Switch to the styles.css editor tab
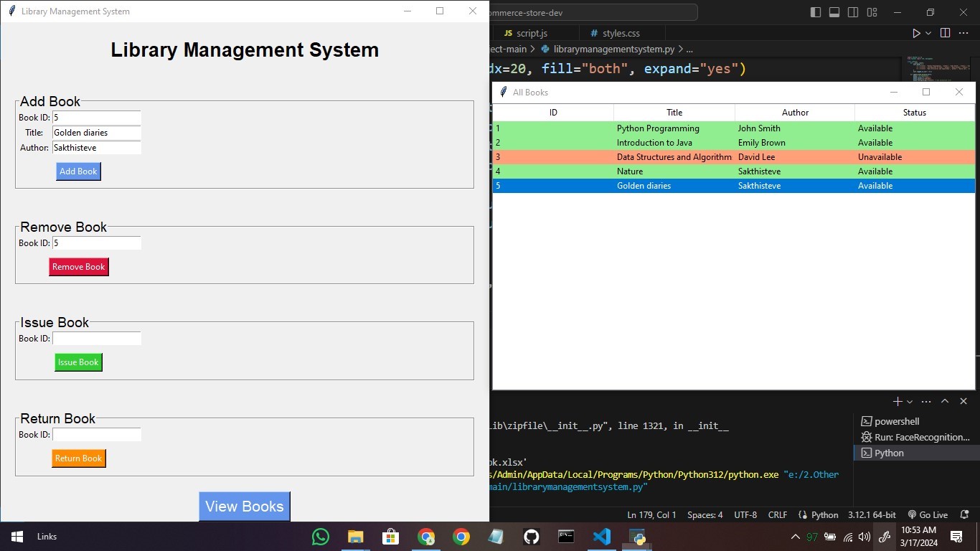 click(x=621, y=33)
